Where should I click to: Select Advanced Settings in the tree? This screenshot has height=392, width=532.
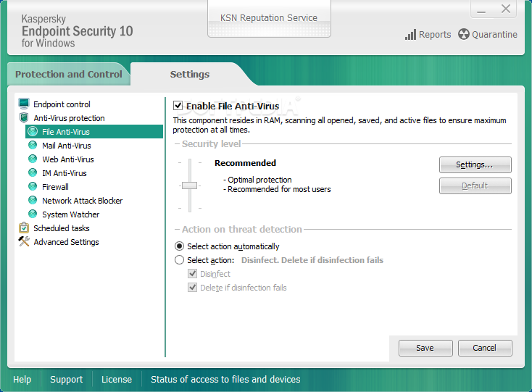66,242
